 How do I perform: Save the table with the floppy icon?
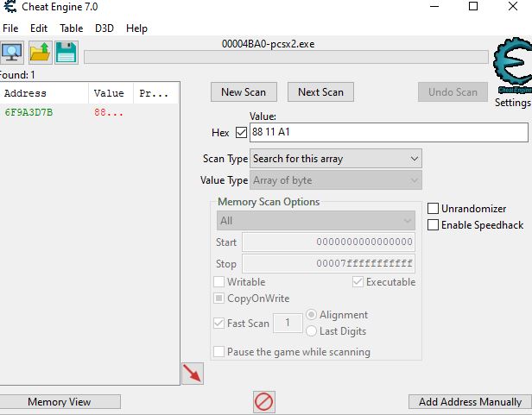pyautogui.click(x=66, y=53)
